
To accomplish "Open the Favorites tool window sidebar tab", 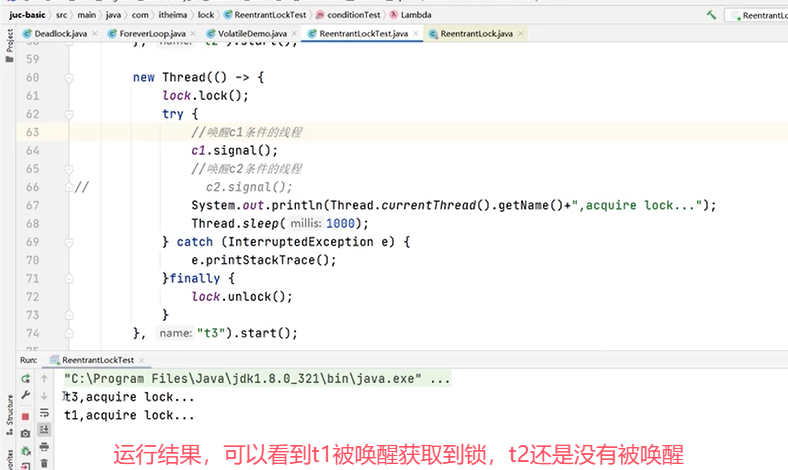I will coord(10,460).
